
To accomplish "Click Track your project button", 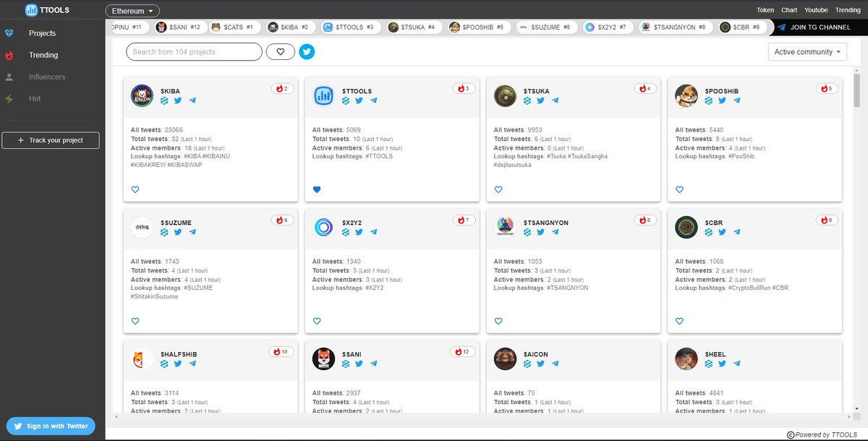I will [x=51, y=140].
